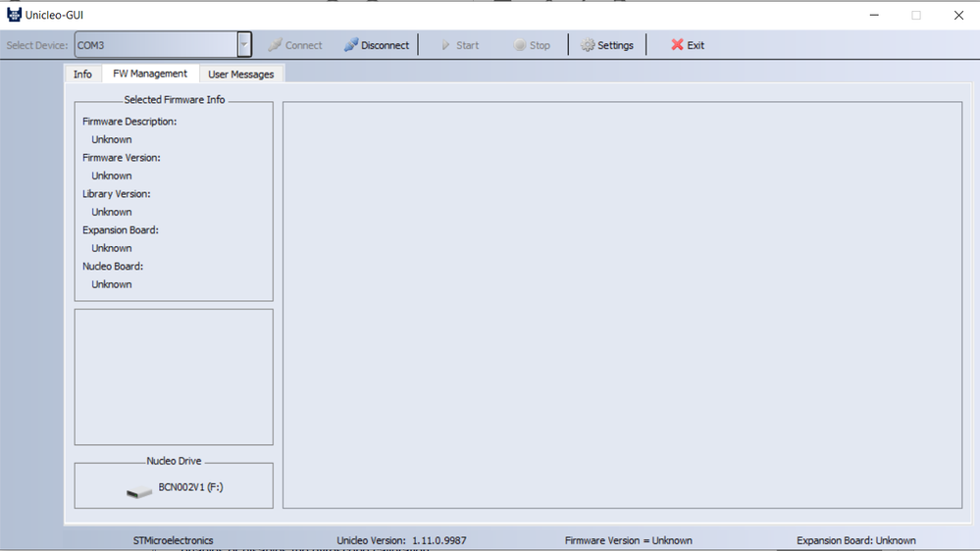Click Expansion Board: Unknown in status bar
The width and height of the screenshot is (980, 551).
(856, 540)
